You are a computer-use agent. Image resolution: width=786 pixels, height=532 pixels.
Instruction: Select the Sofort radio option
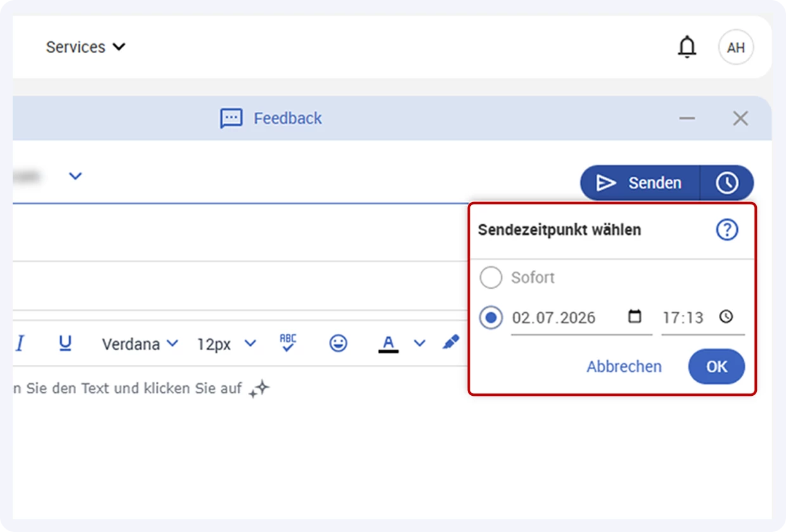click(x=491, y=277)
